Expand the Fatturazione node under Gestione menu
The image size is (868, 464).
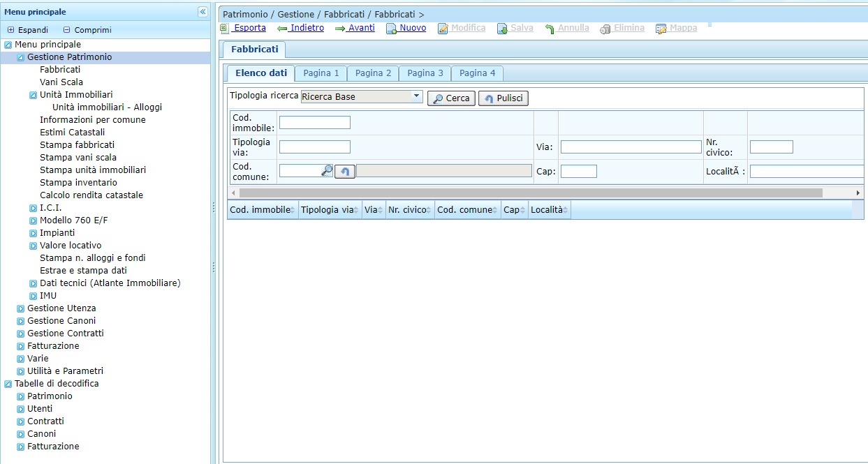coord(20,346)
